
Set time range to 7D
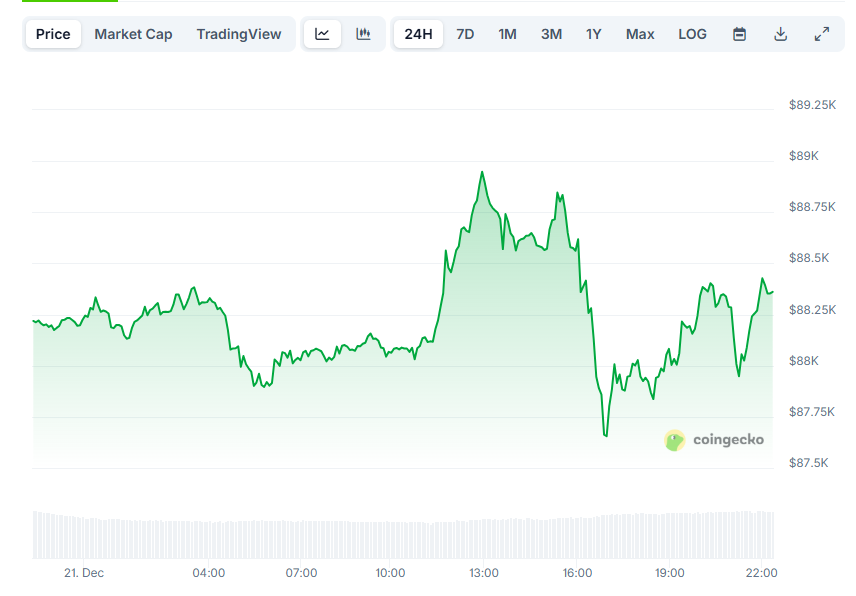tap(465, 34)
